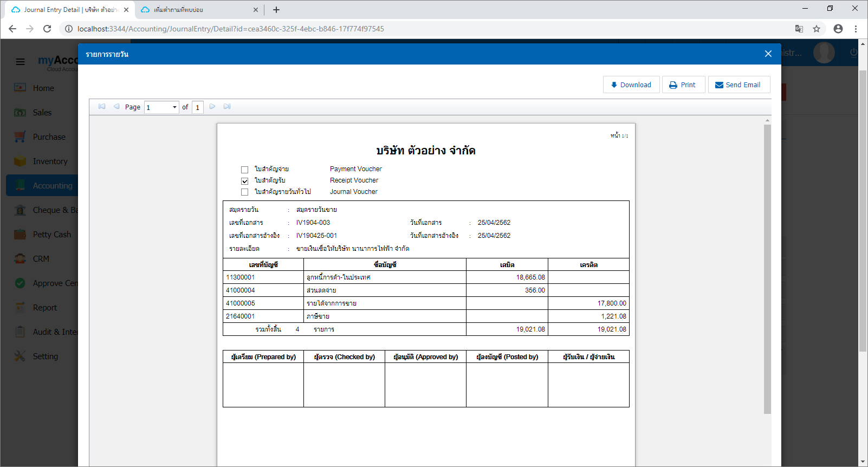The height and width of the screenshot is (467, 868).
Task: Click account number 41000004
Action: pos(241,290)
